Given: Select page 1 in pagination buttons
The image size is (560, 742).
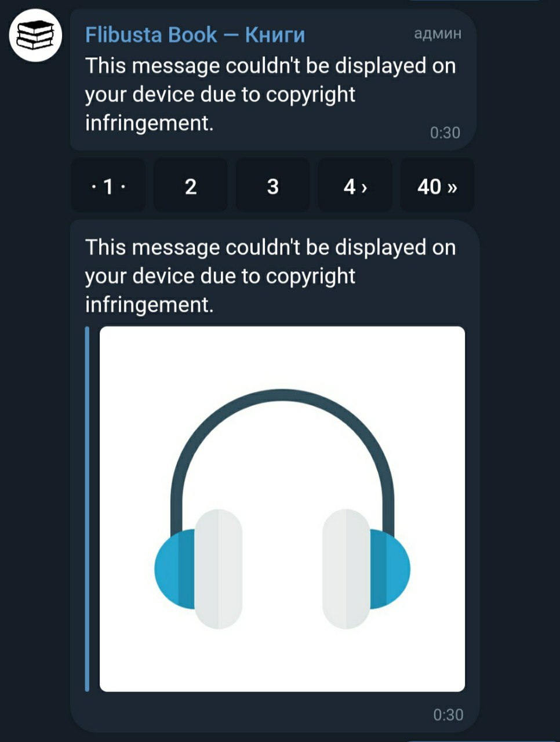Looking at the screenshot, I should click(108, 187).
